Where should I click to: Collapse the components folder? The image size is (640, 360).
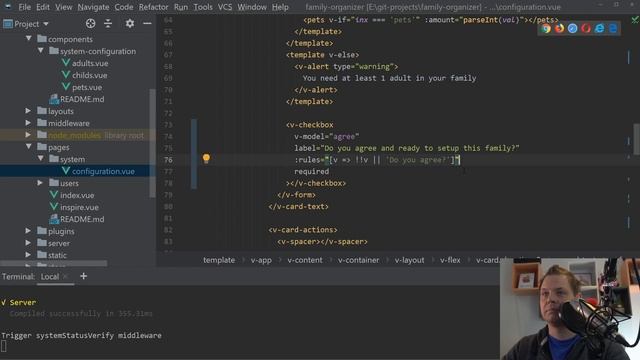28,39
